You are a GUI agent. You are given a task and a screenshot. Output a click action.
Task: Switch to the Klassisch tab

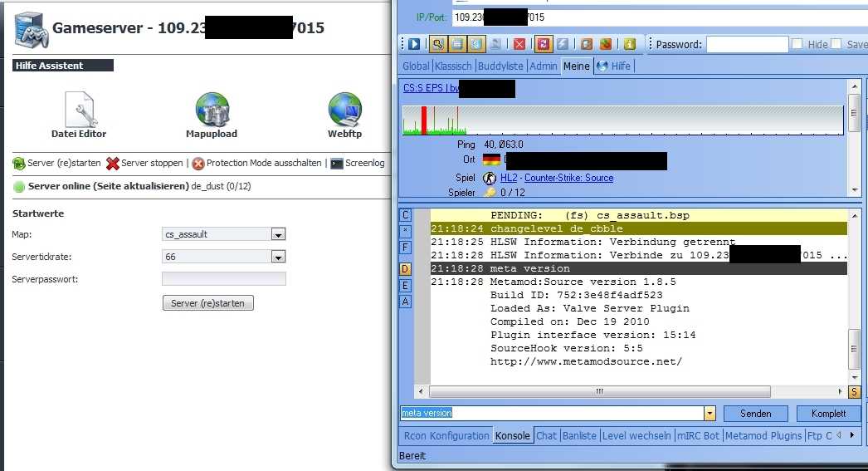pos(453,66)
